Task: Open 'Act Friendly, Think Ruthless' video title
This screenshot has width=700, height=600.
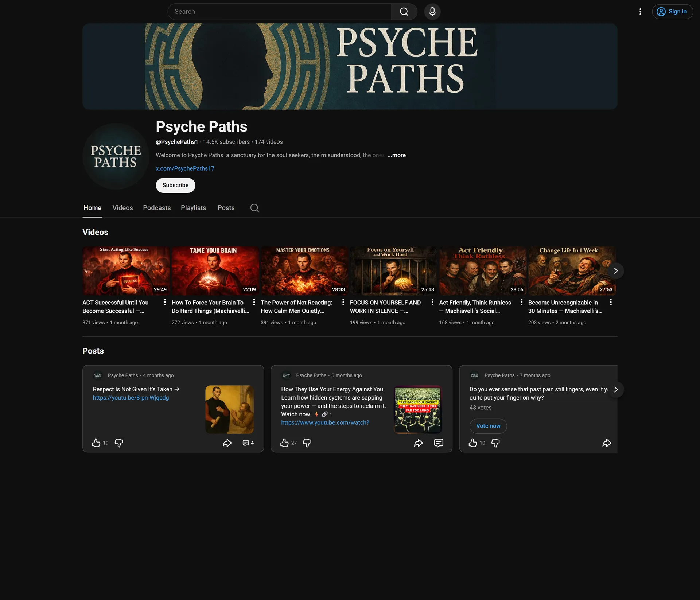Action: pyautogui.click(x=475, y=307)
